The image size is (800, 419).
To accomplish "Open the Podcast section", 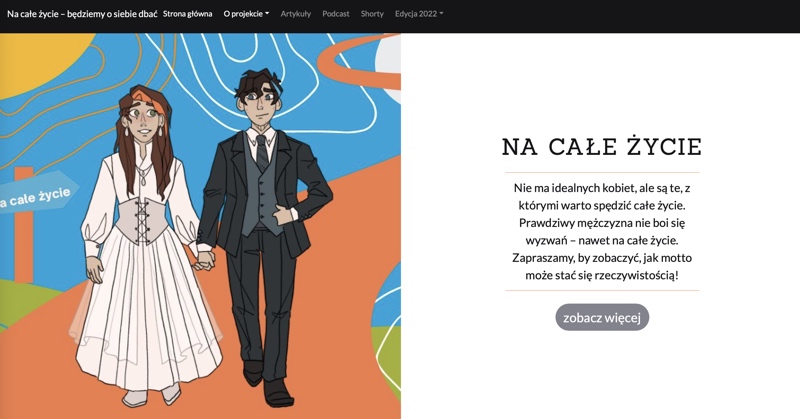I will (x=336, y=14).
